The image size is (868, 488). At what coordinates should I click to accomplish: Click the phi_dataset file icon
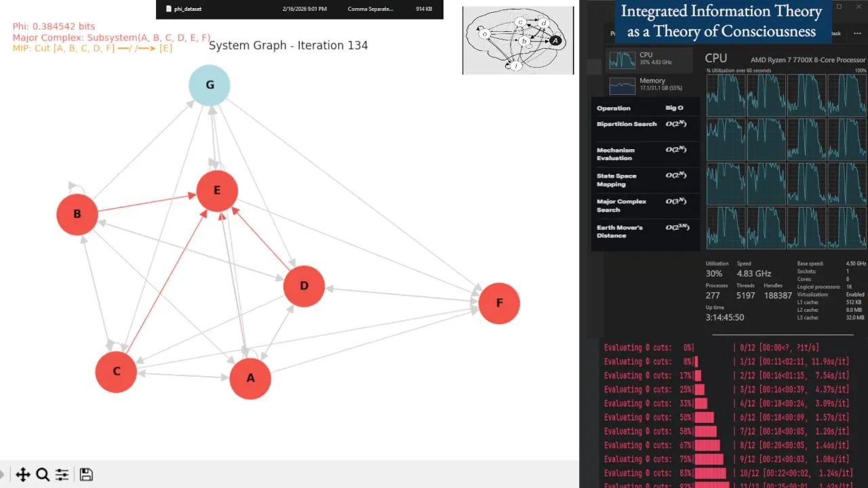[169, 9]
